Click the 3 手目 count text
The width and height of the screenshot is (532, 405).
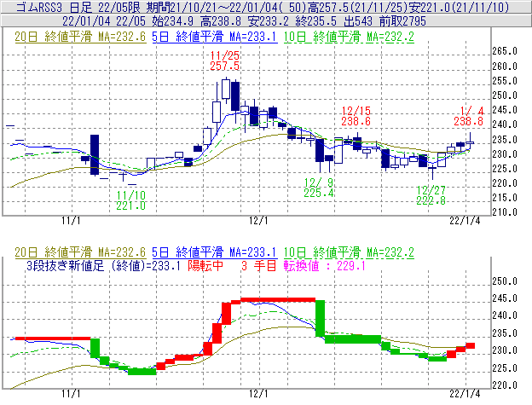tap(259, 265)
